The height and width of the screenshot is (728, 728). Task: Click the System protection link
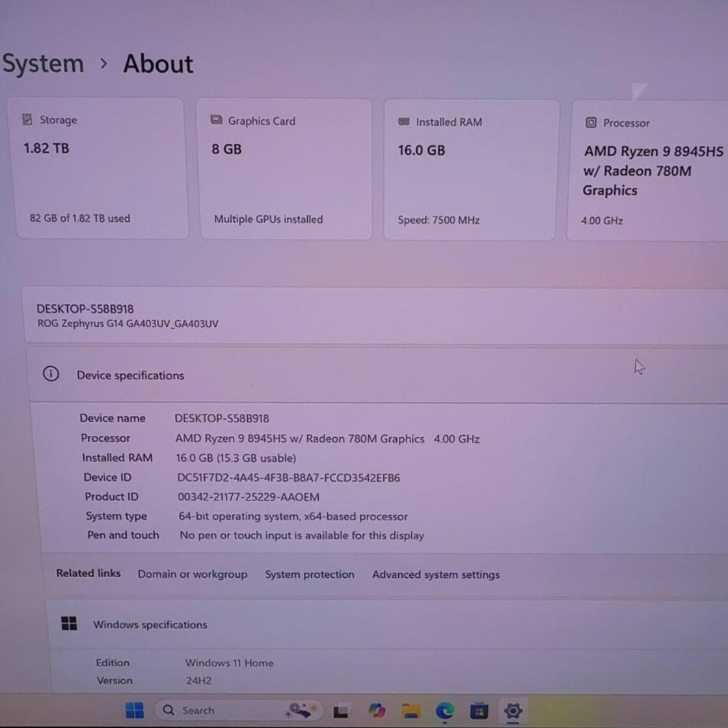310,574
